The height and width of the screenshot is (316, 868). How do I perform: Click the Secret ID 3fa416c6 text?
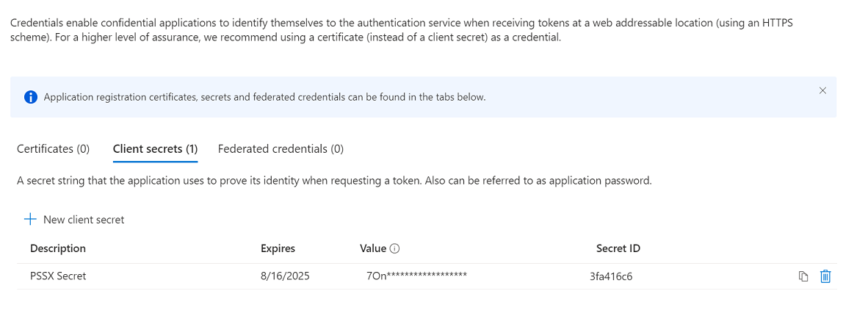tap(611, 276)
